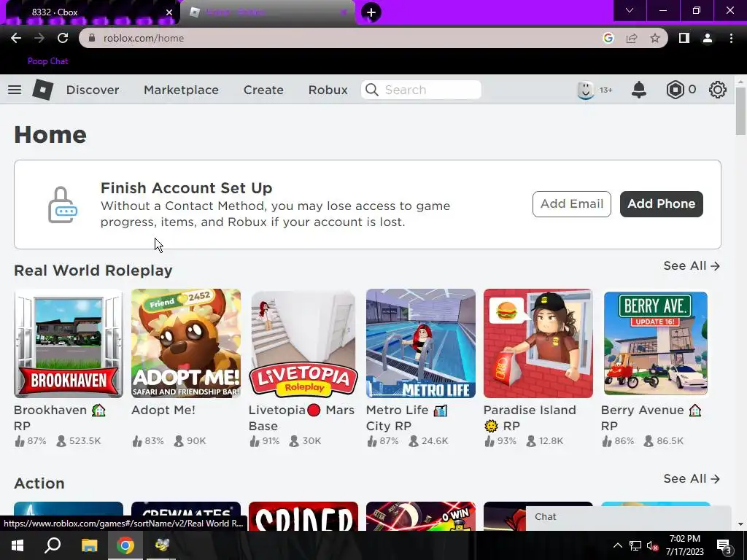Click the Roblox logo icon

(x=42, y=90)
